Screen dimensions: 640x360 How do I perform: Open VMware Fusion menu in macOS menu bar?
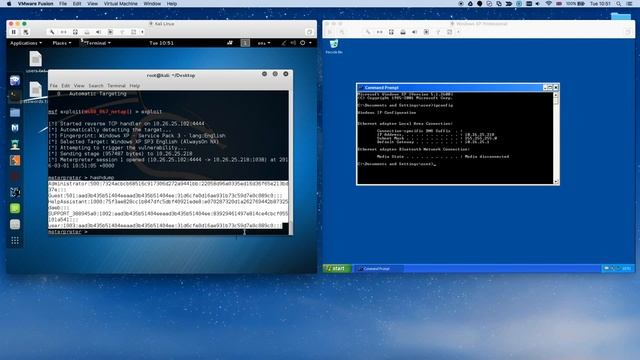[36, 4]
